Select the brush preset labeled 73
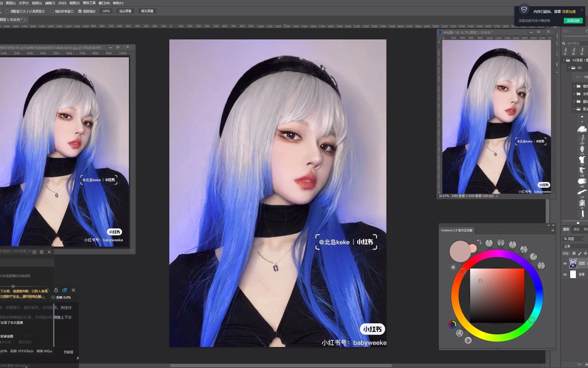The width and height of the screenshot is (588, 368). point(582,161)
